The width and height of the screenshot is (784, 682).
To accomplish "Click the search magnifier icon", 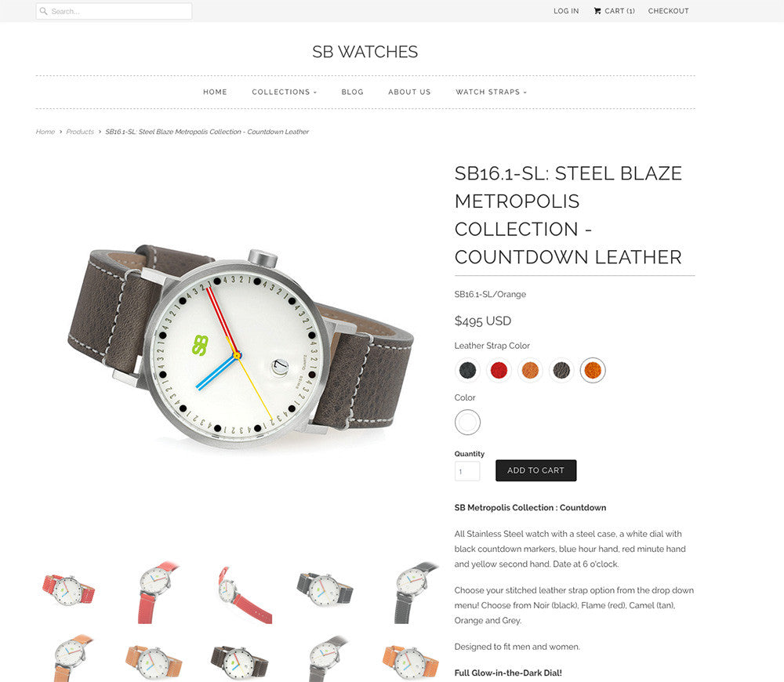I will pyautogui.click(x=43, y=11).
